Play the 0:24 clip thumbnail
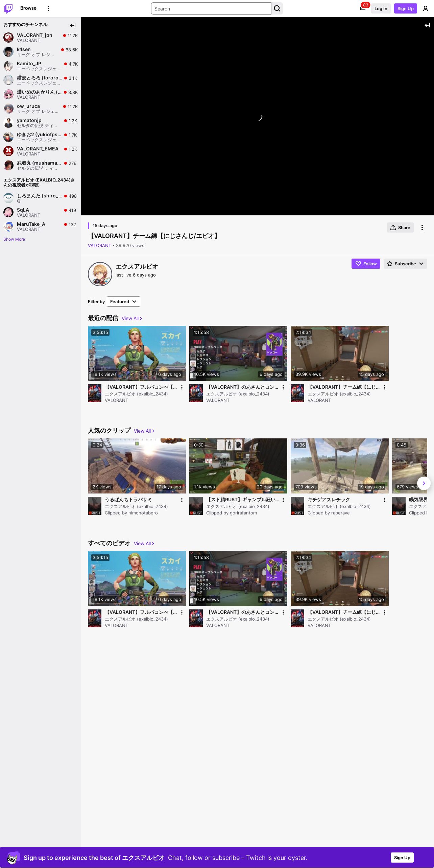434x868 pixels. [x=137, y=466]
